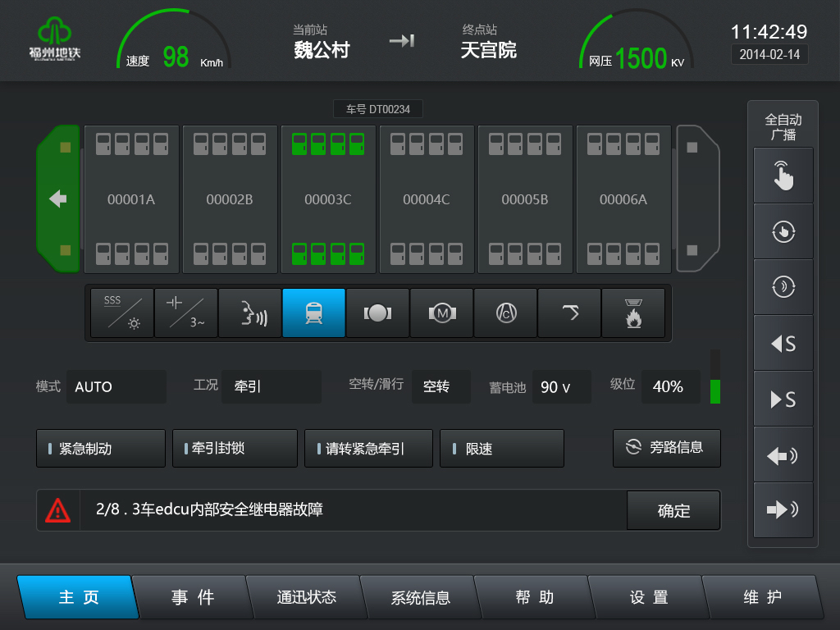The image size is (840, 630).
Task: Toggle the 限速 speed limit indicator
Action: [501, 448]
